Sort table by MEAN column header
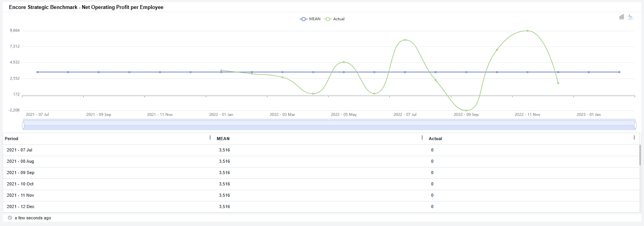This screenshot has height=226, width=644. 223,139
